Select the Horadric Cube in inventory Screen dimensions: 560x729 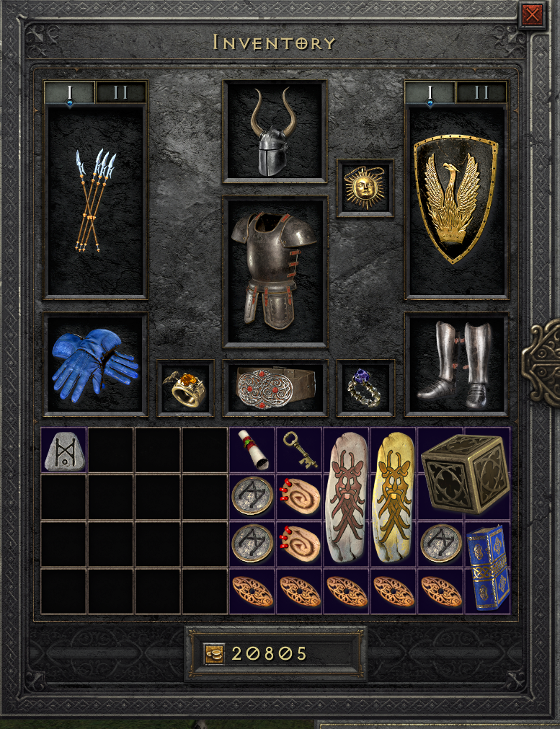point(465,473)
